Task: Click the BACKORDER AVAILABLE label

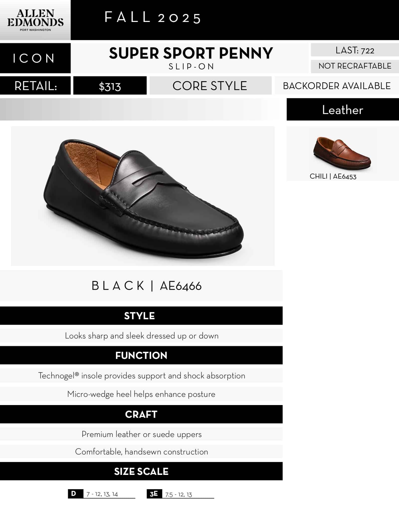Action: point(337,86)
